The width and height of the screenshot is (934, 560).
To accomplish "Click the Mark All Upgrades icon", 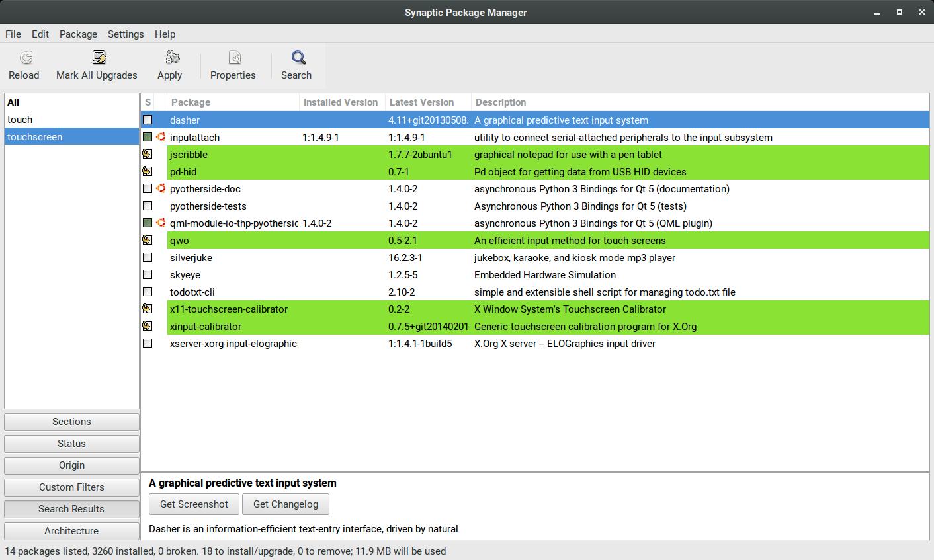I will pyautogui.click(x=99, y=58).
